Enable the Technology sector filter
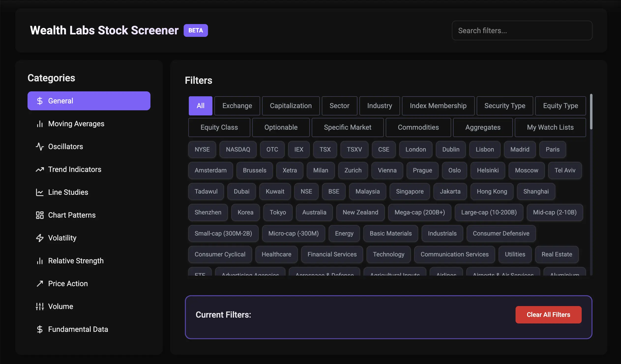The width and height of the screenshot is (621, 364). [x=389, y=254]
